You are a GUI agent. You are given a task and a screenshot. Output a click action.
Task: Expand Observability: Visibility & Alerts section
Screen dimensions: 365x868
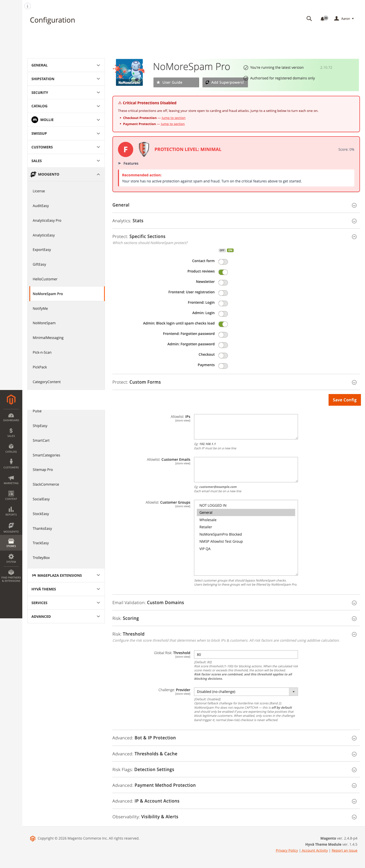pyautogui.click(x=236, y=817)
